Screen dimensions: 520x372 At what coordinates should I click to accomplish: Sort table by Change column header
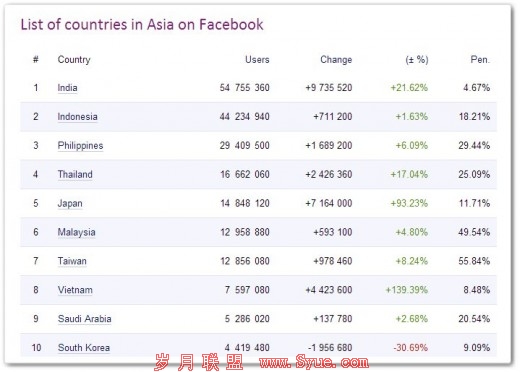pyautogui.click(x=336, y=60)
